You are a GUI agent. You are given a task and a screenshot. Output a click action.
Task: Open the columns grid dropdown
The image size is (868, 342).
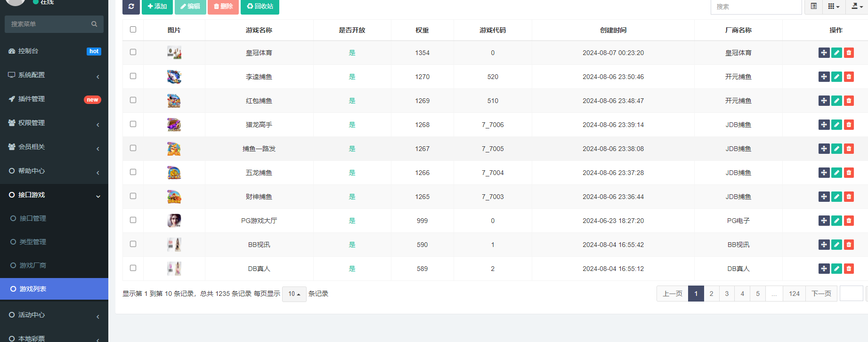tap(833, 7)
